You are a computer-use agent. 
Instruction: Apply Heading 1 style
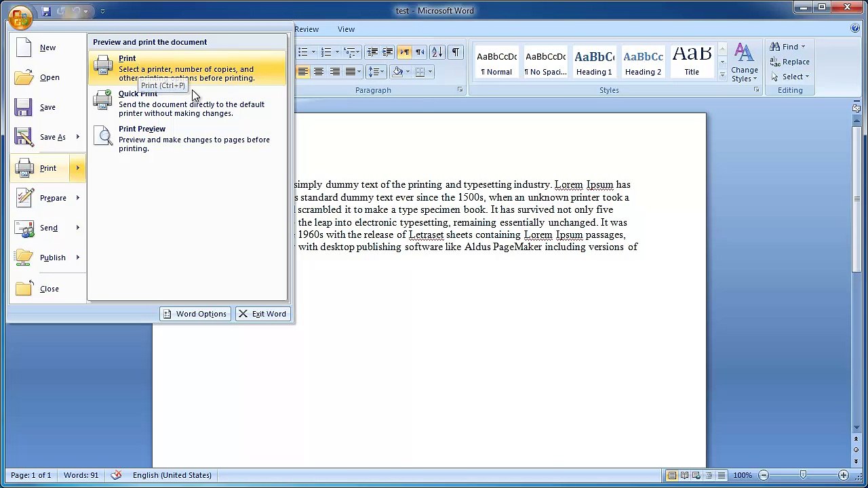595,62
